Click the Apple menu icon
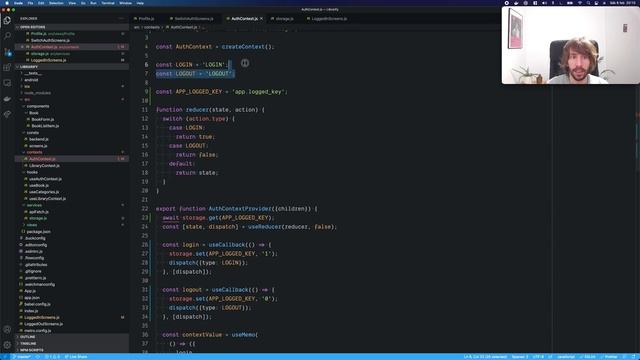This screenshot has height=360, width=640. coord(7,3)
